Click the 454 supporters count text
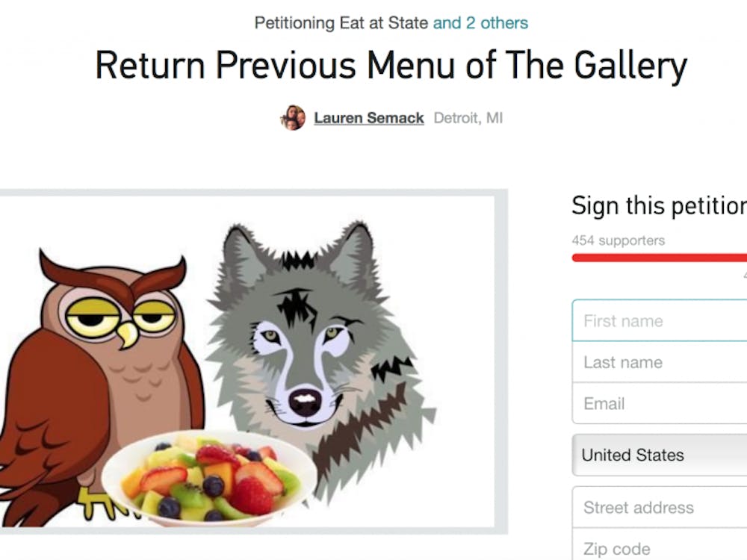The height and width of the screenshot is (560, 747). [x=619, y=240]
